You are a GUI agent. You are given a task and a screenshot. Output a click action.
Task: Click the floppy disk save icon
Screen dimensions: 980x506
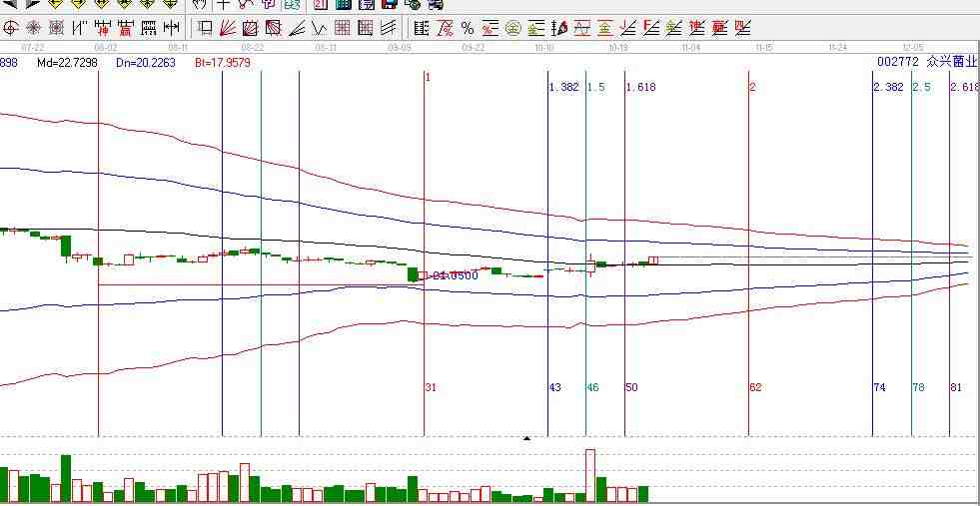(389, 5)
